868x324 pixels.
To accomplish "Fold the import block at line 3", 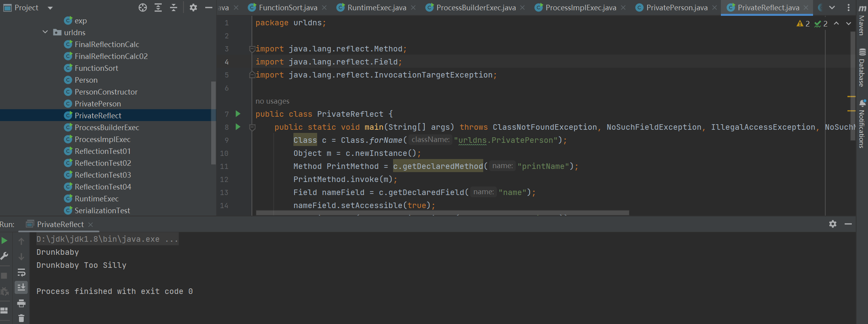I will point(252,49).
